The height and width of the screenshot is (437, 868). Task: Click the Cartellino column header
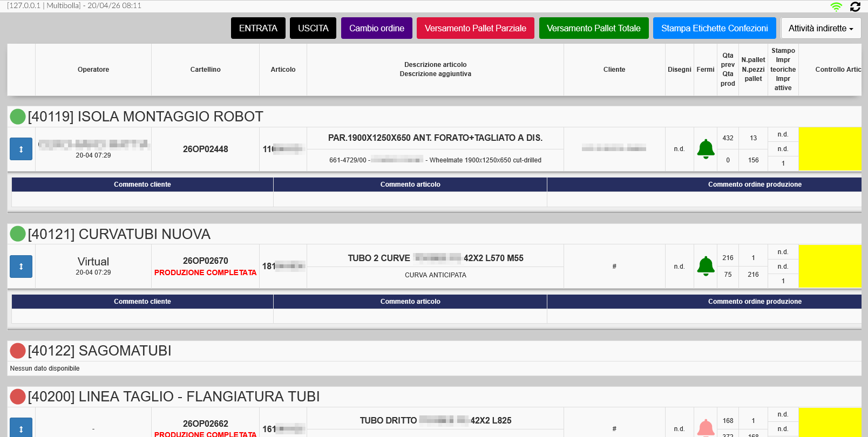point(205,70)
